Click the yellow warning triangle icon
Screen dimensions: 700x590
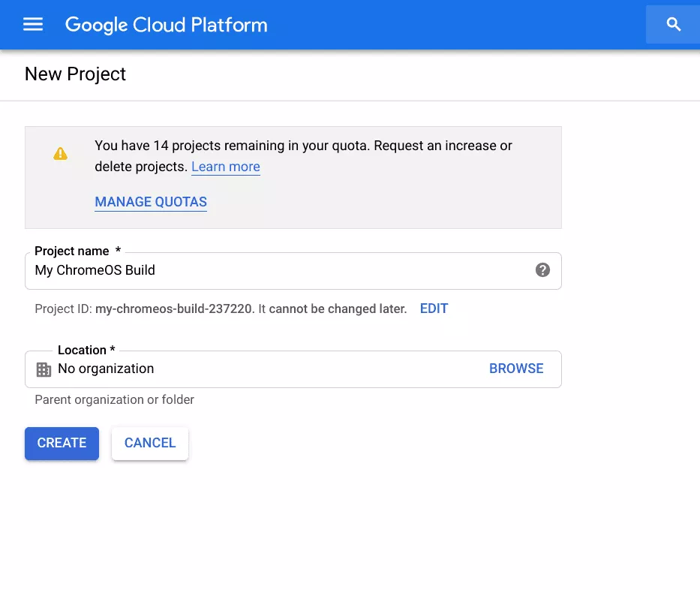pos(60,154)
